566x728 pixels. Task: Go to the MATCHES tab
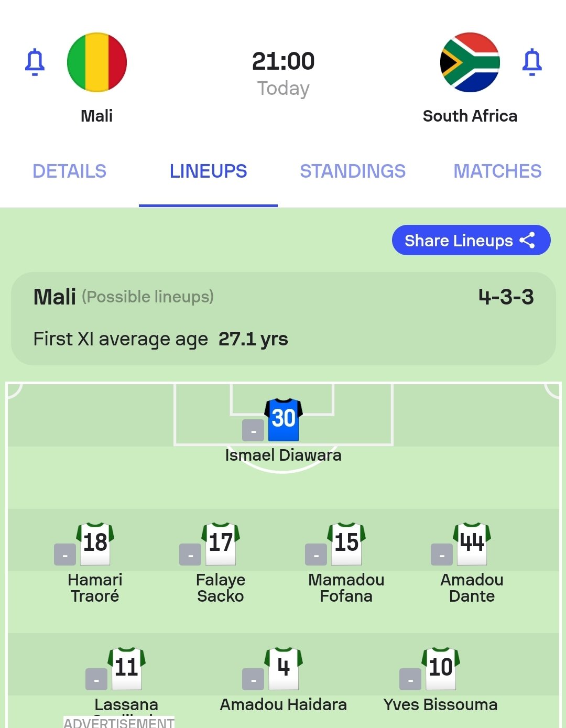[497, 171]
